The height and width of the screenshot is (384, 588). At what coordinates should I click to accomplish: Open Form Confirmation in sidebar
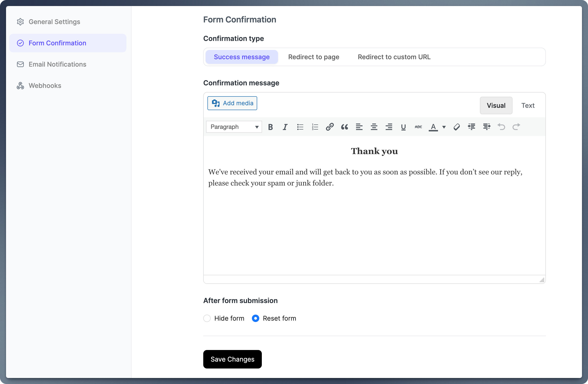point(68,43)
